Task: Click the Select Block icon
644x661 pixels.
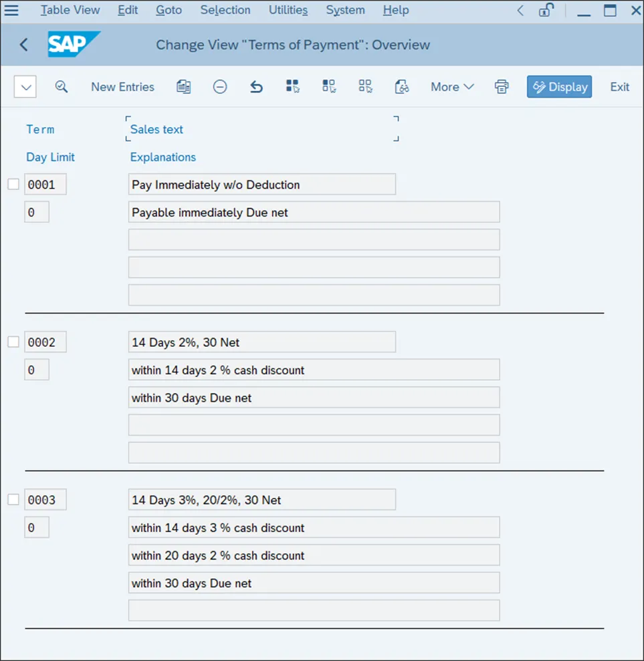Action: point(329,86)
